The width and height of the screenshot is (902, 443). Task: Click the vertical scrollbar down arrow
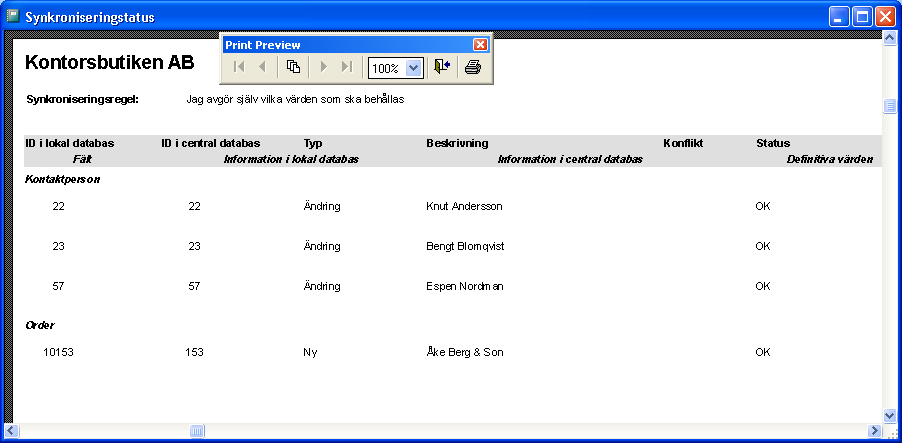(889, 415)
